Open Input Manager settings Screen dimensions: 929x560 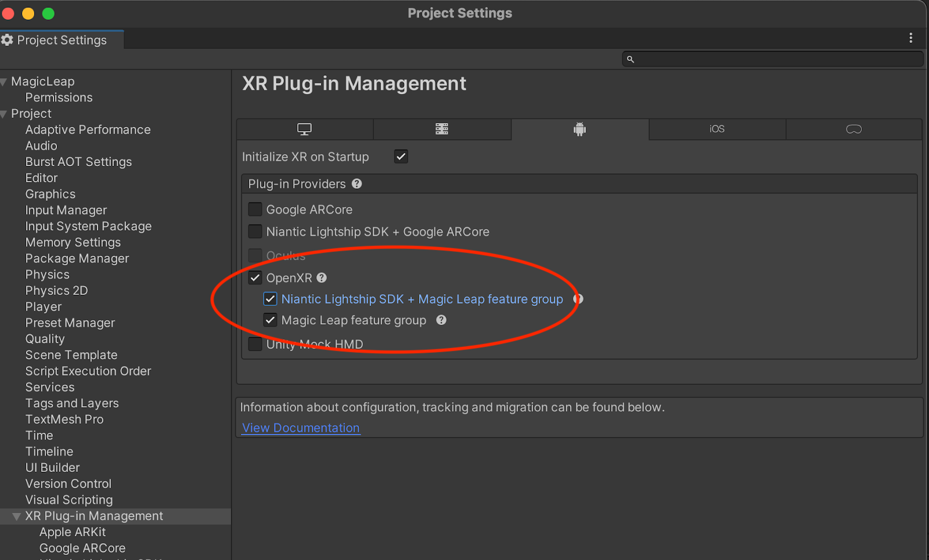point(66,210)
